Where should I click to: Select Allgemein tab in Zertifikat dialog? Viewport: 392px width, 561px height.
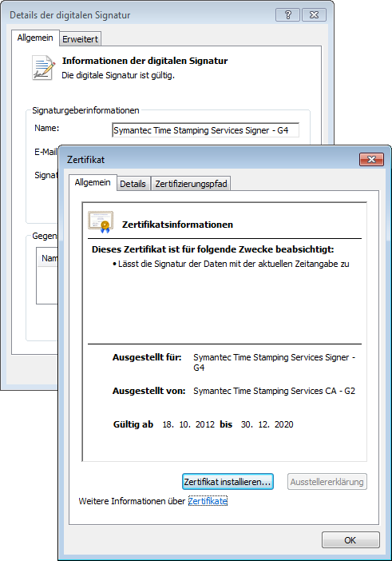tap(93, 182)
